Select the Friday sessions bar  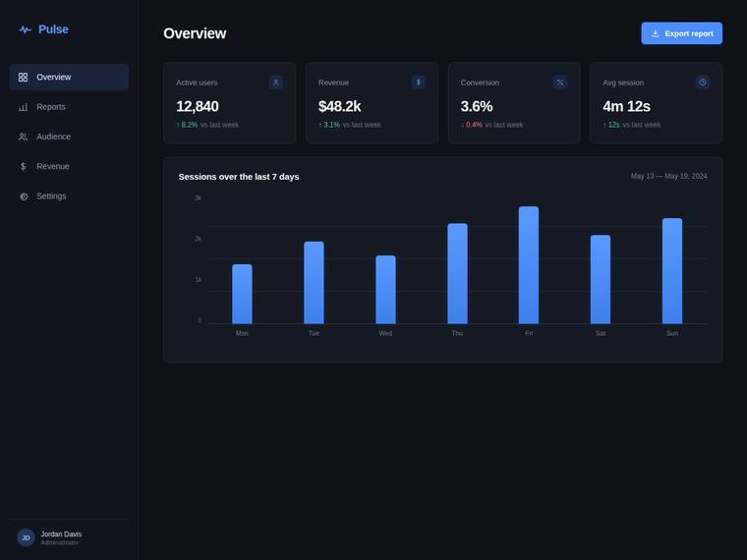point(529,265)
